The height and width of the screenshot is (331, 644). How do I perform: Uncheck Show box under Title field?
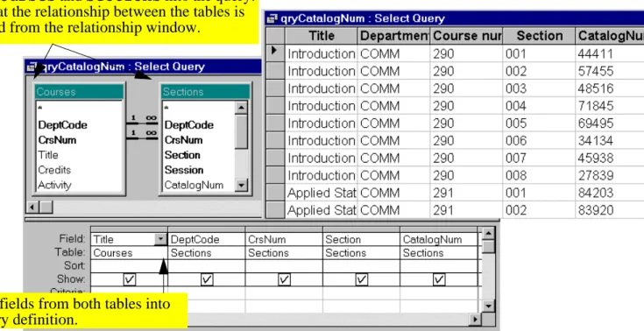pyautogui.click(x=130, y=279)
